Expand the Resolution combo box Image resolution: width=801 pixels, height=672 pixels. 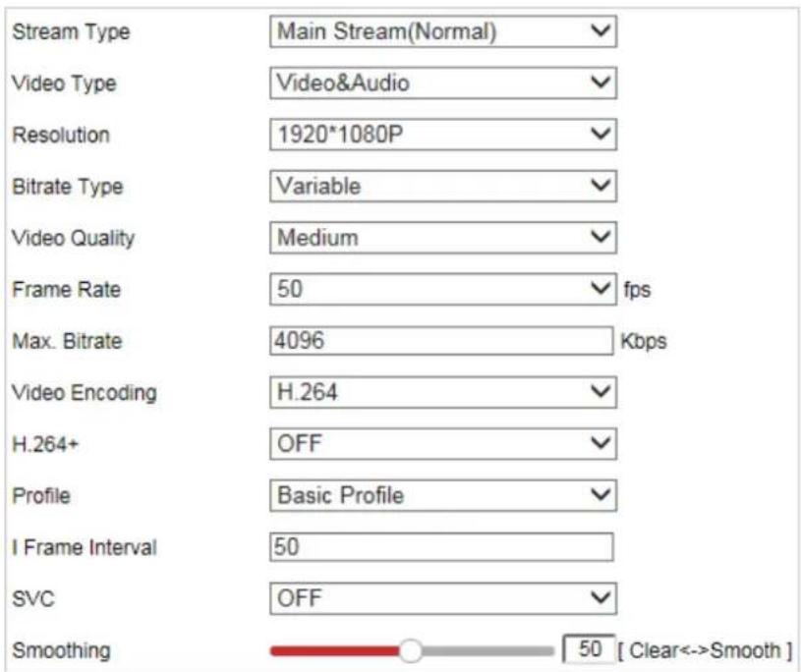[443, 135]
